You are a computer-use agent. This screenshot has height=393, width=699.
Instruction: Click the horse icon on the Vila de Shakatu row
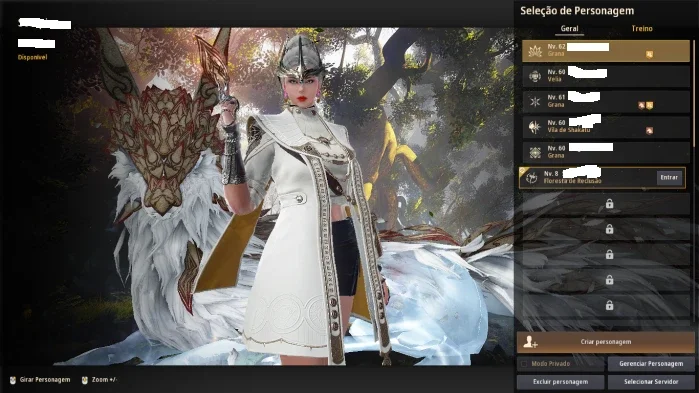click(x=650, y=131)
